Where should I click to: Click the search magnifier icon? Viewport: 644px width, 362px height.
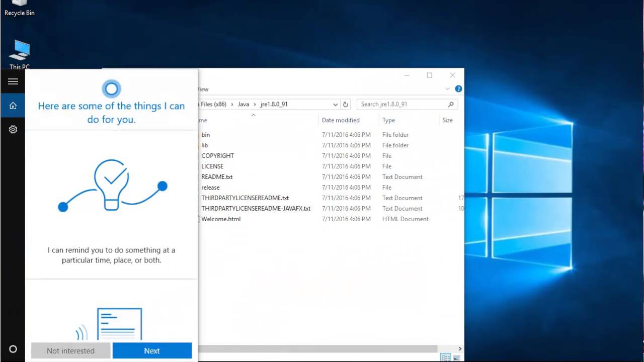[451, 104]
